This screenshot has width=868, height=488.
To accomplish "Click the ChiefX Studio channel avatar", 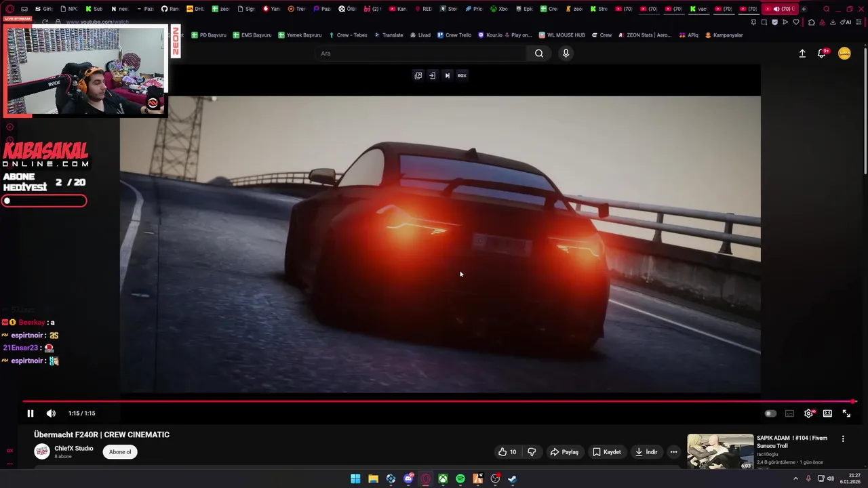I will (42, 452).
